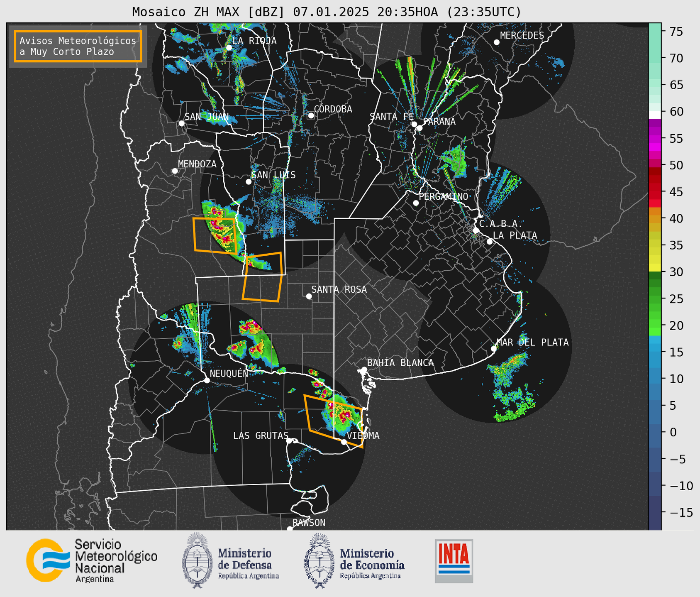Click the BAHÍA BLANCA city label
This screenshot has width=700, height=597.
click(400, 363)
